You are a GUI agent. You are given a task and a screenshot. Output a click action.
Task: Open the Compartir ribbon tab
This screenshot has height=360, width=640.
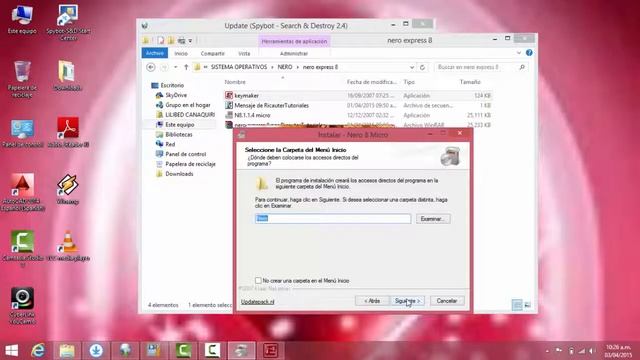coord(213,53)
